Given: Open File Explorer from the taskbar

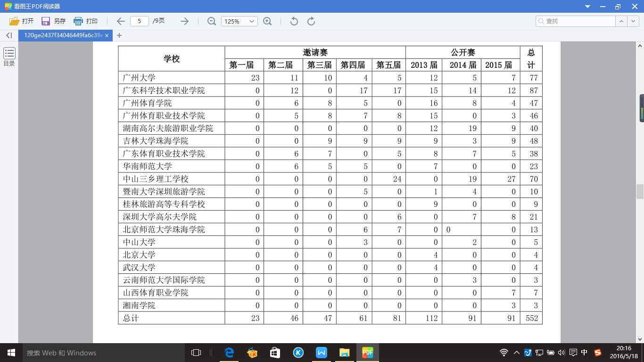Looking at the screenshot, I should [x=344, y=353].
